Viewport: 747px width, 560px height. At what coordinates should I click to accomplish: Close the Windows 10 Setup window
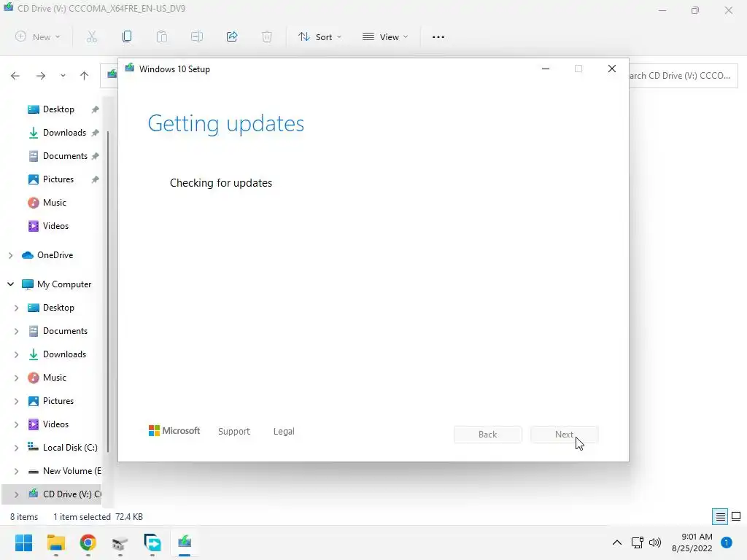612,69
